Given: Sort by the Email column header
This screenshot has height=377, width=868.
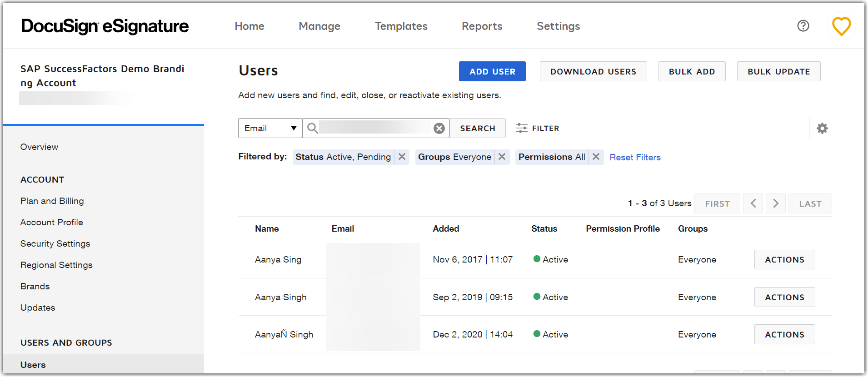Looking at the screenshot, I should 343,228.
